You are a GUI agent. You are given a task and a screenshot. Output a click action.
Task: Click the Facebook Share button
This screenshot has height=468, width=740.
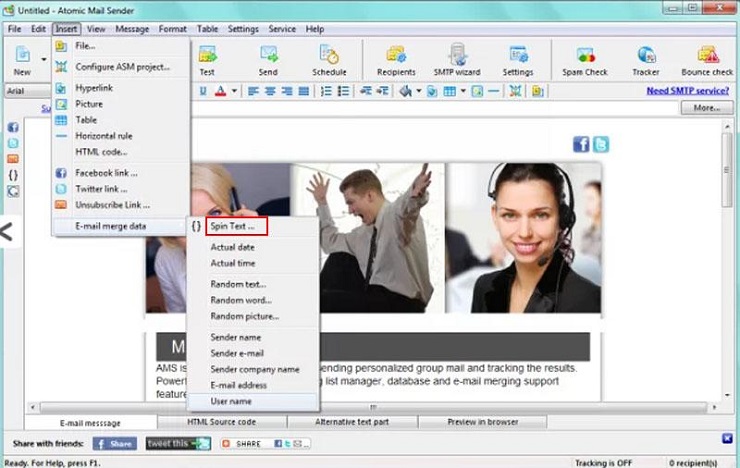115,444
